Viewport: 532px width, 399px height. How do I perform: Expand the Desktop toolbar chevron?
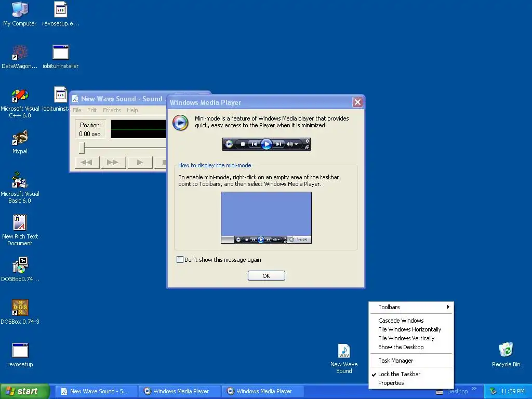(474, 389)
